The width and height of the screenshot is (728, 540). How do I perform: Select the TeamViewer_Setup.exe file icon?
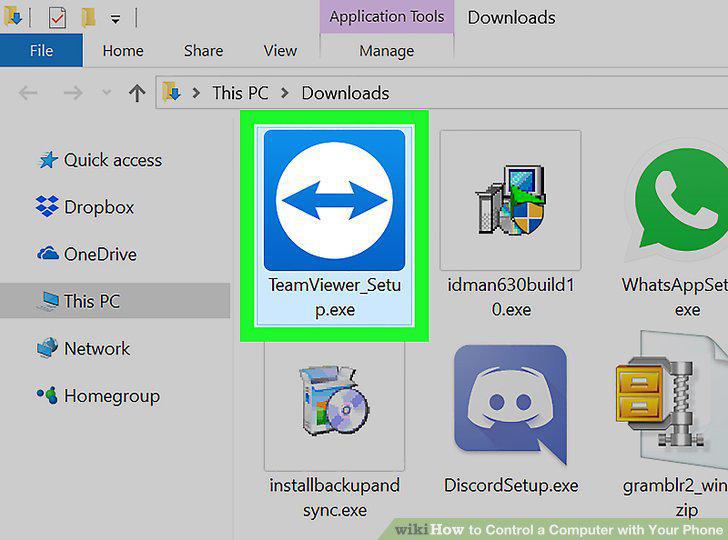(334, 200)
